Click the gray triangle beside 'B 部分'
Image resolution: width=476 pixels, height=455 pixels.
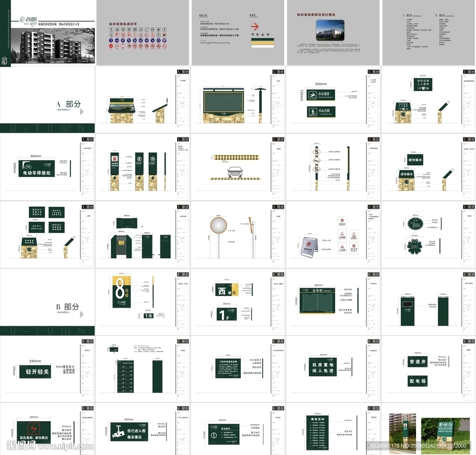[82, 315]
